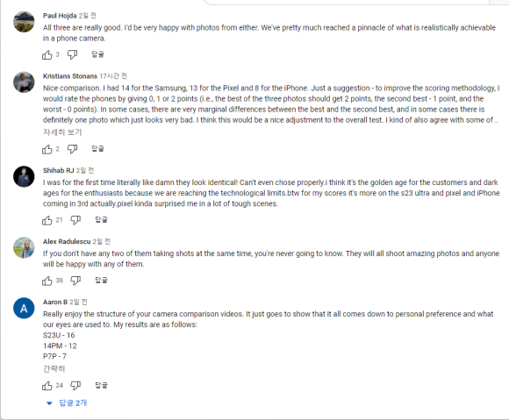Dislike Shihab RJ's comment

tap(75, 220)
